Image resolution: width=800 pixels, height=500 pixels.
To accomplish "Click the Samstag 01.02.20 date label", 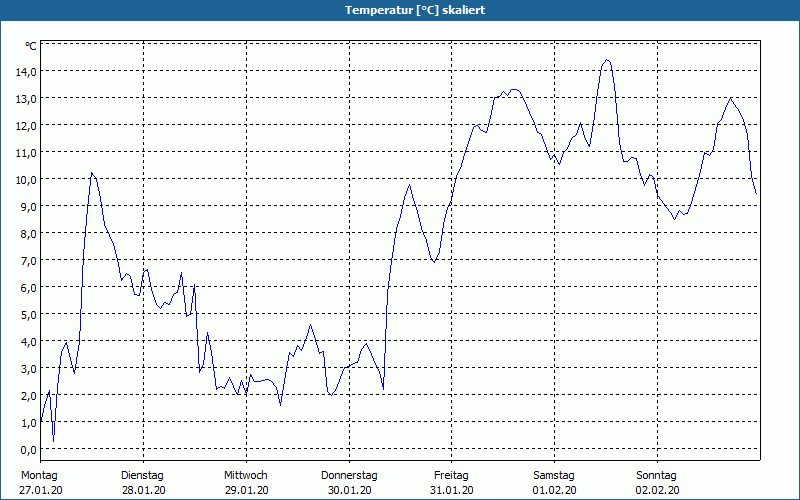I will [x=554, y=483].
